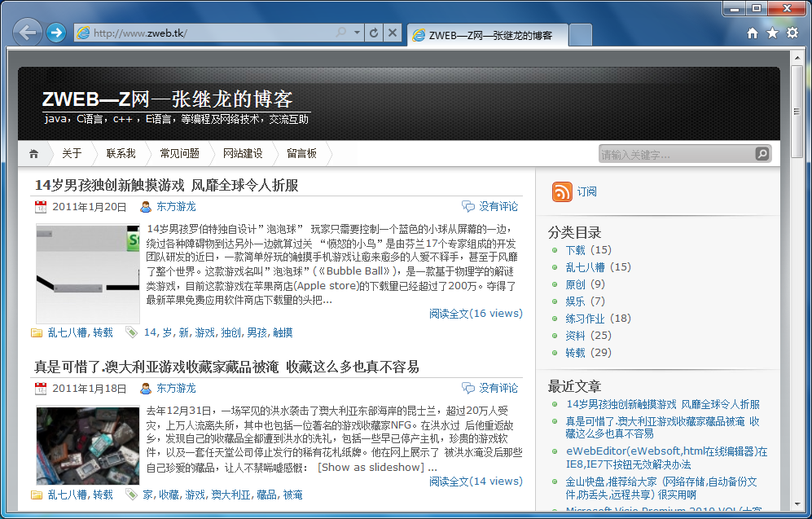Go back using the browser Back arrow
Viewport: 812px width, 519px height.
pos(27,33)
